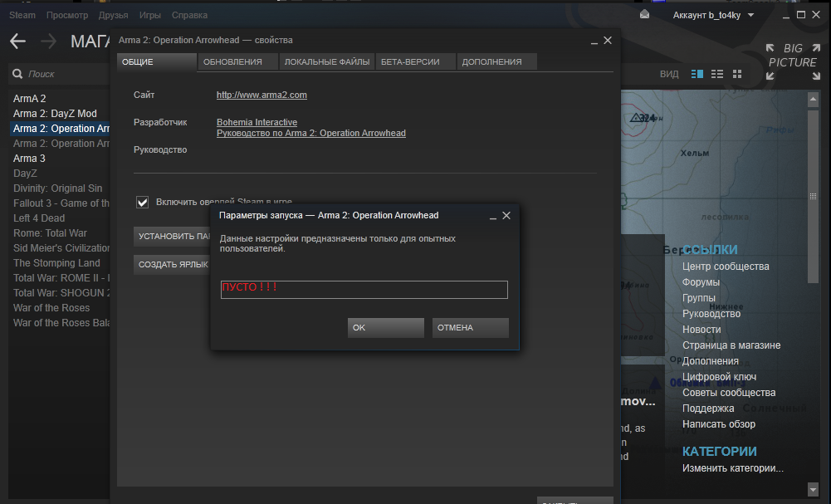Switch to the Обновления tab
The image size is (831, 504).
(237, 62)
